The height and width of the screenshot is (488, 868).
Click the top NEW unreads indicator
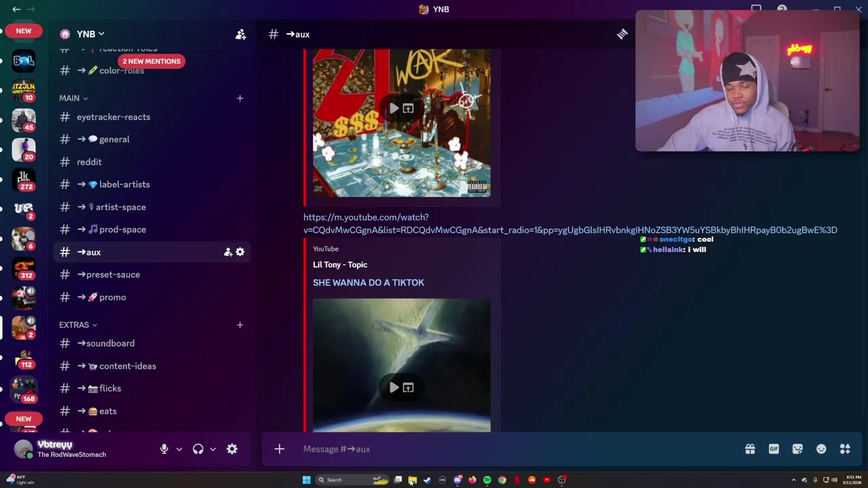24,30
